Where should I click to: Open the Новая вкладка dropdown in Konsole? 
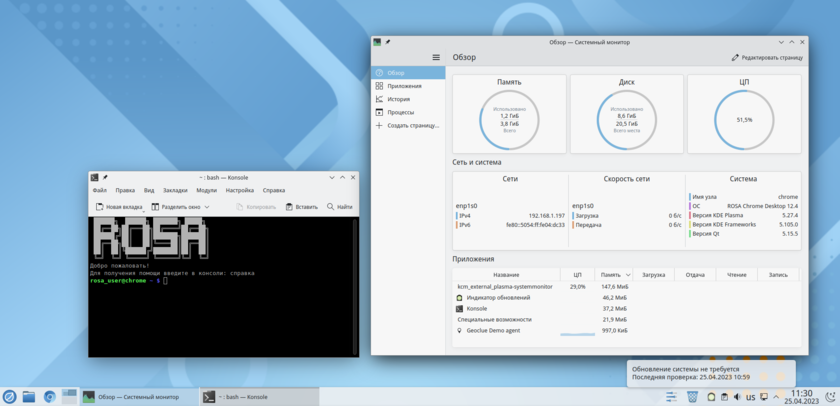(x=143, y=208)
